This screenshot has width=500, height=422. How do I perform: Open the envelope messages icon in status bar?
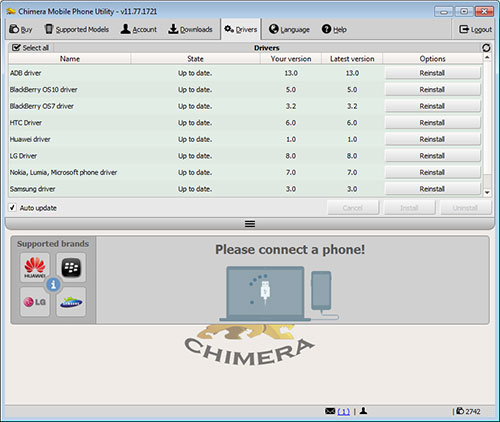330,411
